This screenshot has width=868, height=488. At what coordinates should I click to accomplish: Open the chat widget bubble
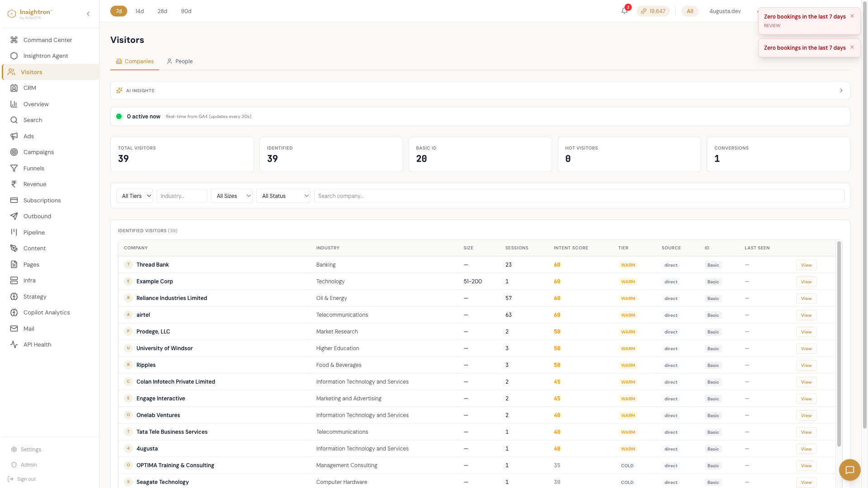(850, 470)
